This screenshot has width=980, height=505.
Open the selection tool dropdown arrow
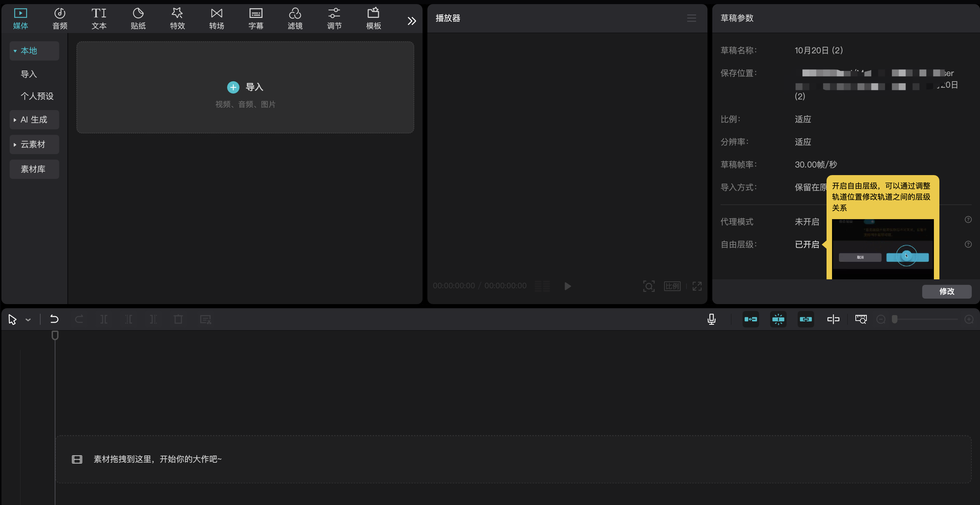coord(28,320)
